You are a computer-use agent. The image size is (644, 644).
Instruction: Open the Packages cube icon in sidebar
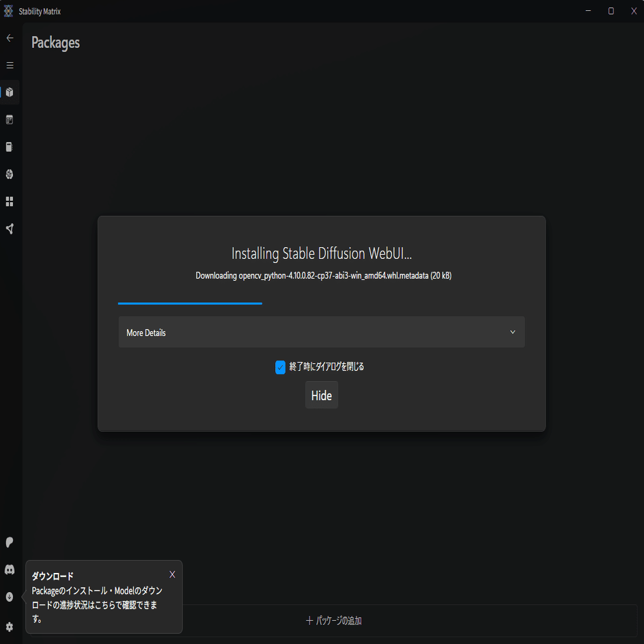(x=10, y=92)
